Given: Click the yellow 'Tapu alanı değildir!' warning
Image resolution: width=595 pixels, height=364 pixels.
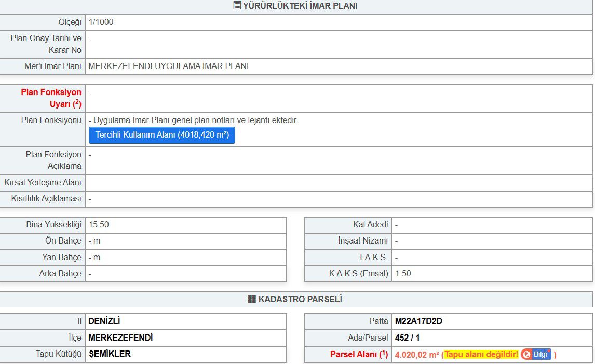Looking at the screenshot, I should pyautogui.click(x=481, y=355).
